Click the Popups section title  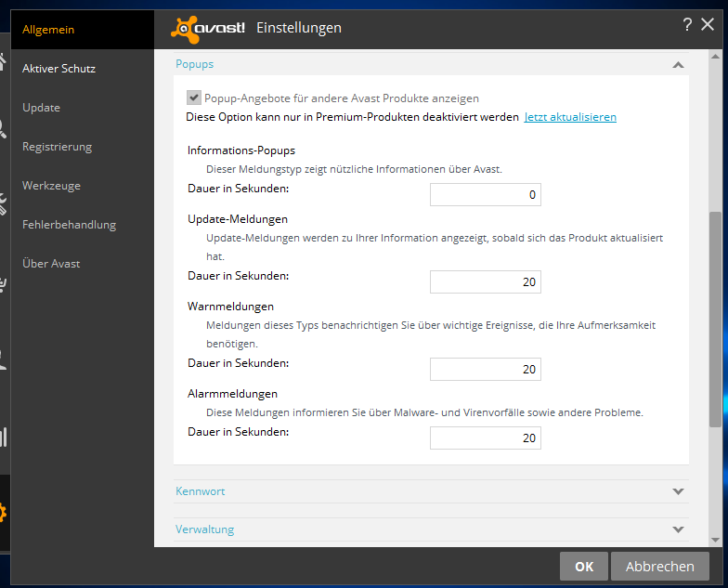(x=195, y=64)
